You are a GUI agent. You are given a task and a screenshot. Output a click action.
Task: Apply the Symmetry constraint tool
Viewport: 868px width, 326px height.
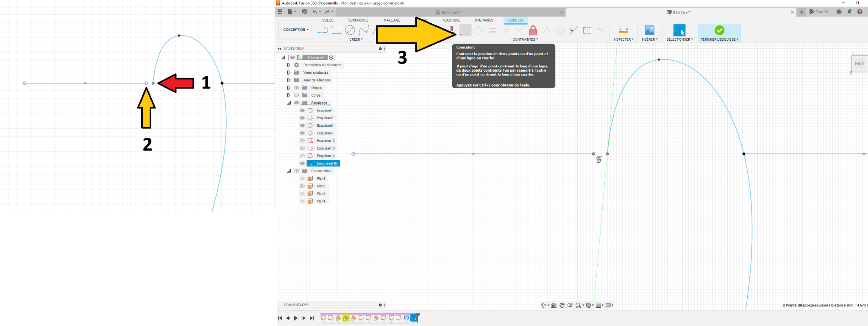pyautogui.click(x=587, y=30)
